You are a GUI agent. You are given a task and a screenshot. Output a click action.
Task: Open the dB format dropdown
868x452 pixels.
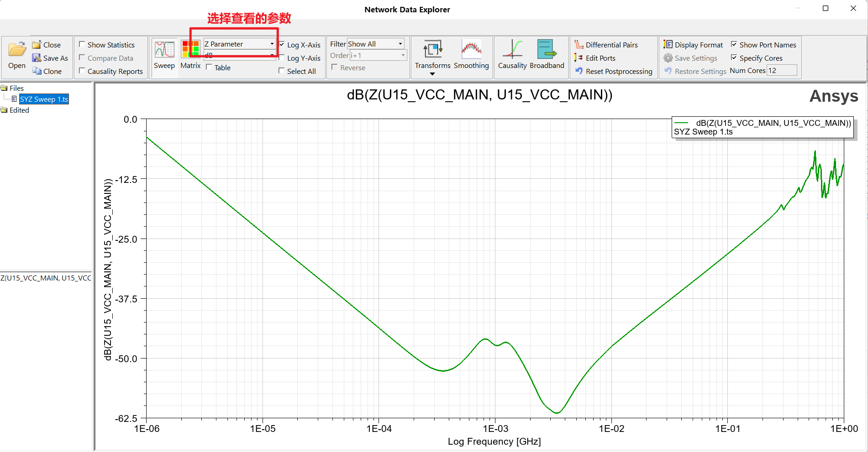(x=239, y=55)
